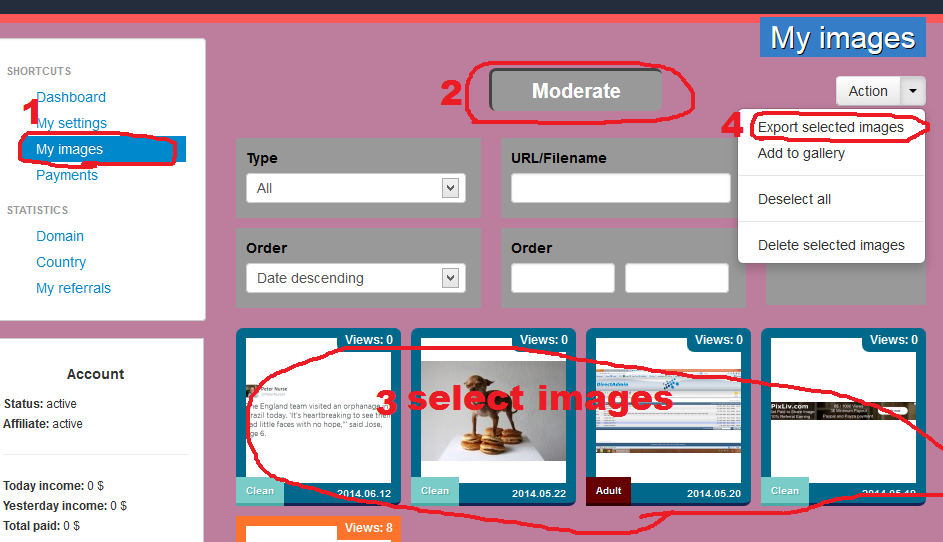The height and width of the screenshot is (542, 943).
Task: Choose Export selected images
Action: click(830, 127)
